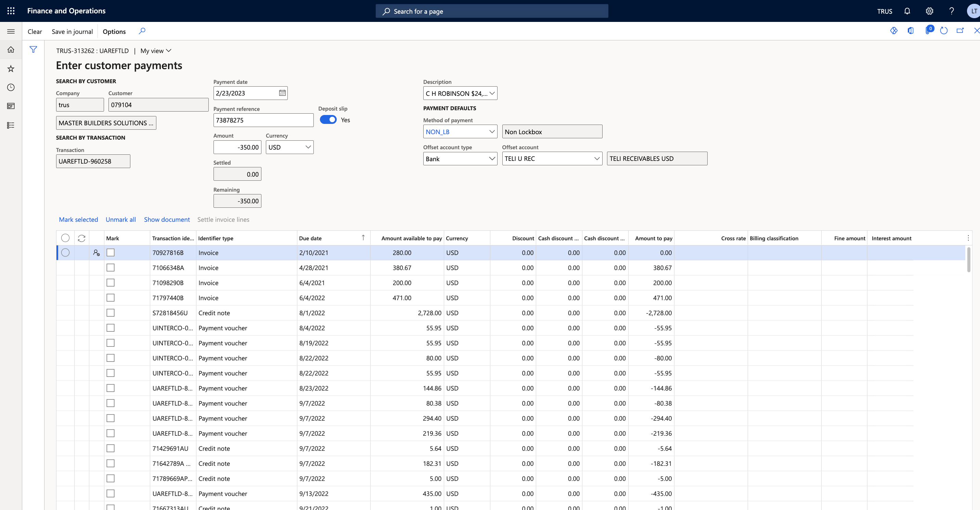Open the payment date calendar icon
Screen dimensions: 980x510
tap(282, 93)
